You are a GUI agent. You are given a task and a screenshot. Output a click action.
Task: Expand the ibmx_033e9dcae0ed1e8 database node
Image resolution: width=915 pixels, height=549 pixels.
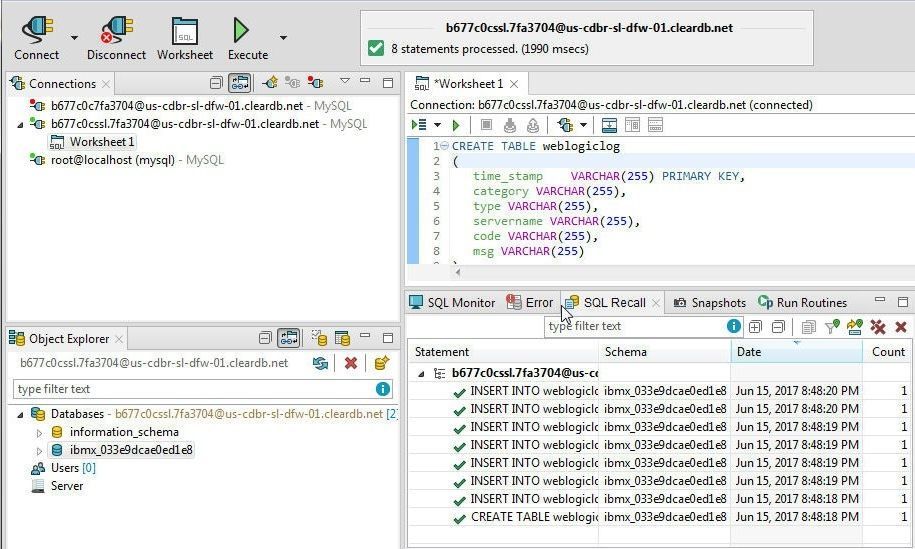coord(39,451)
